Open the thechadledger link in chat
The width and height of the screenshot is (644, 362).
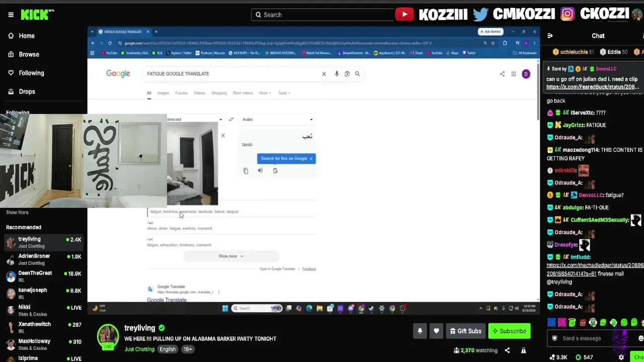(595, 269)
